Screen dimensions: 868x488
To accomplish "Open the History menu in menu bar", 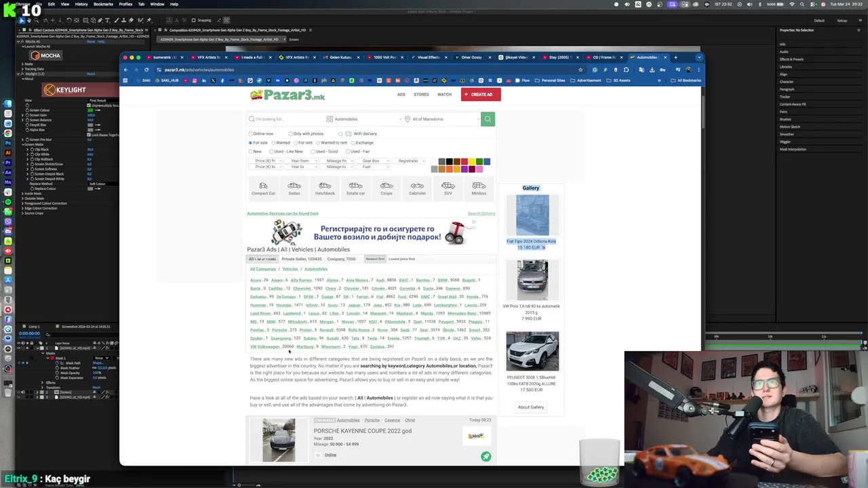I will click(x=81, y=4).
